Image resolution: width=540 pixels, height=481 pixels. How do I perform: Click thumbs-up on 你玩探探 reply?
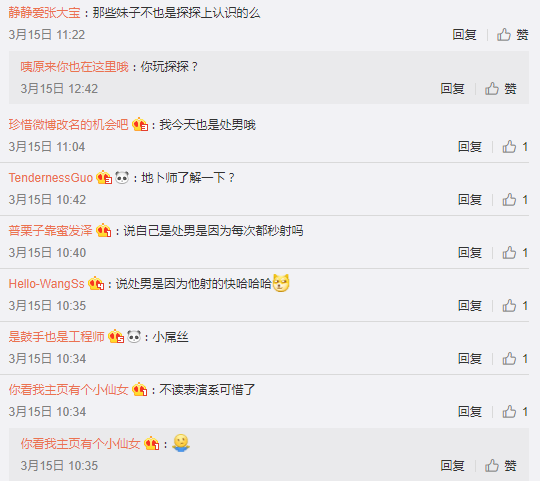501,89
